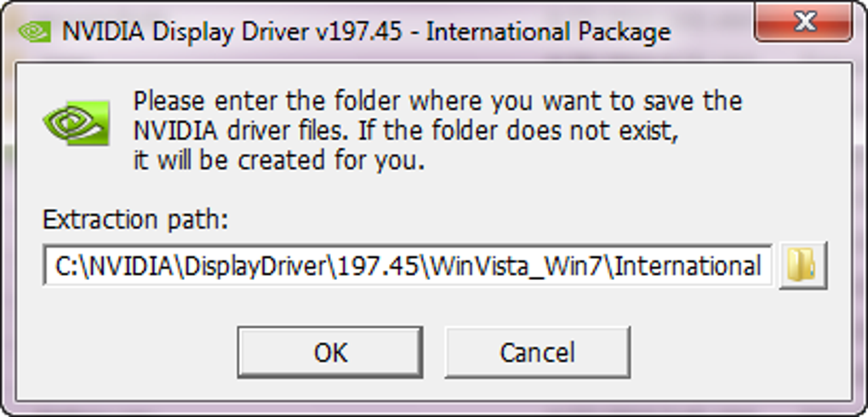Click the 'it will be created for you' text
868x417 pixels.
point(278,161)
